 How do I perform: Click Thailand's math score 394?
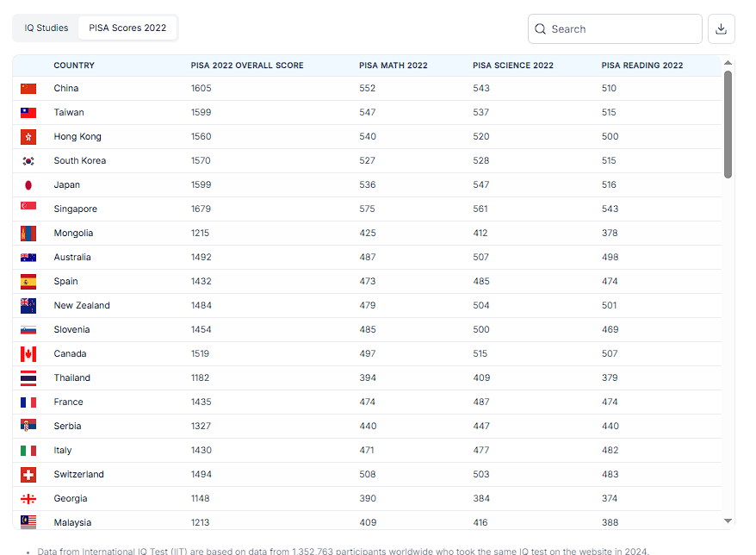coord(368,377)
